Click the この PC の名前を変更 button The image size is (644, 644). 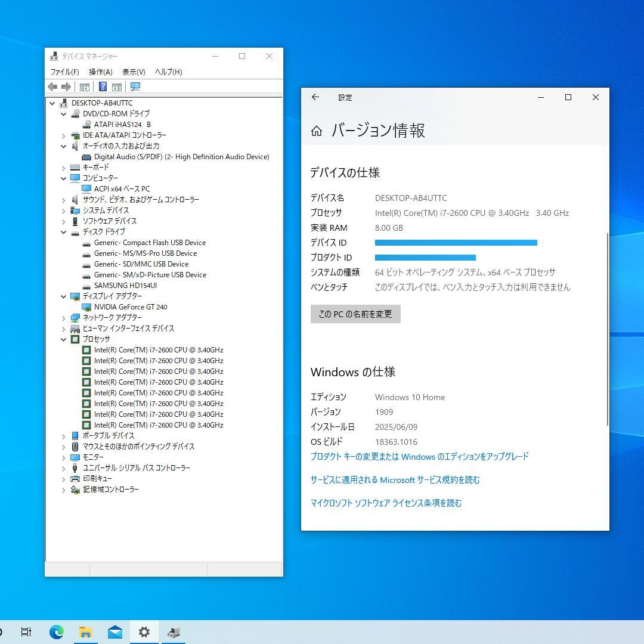tap(355, 314)
